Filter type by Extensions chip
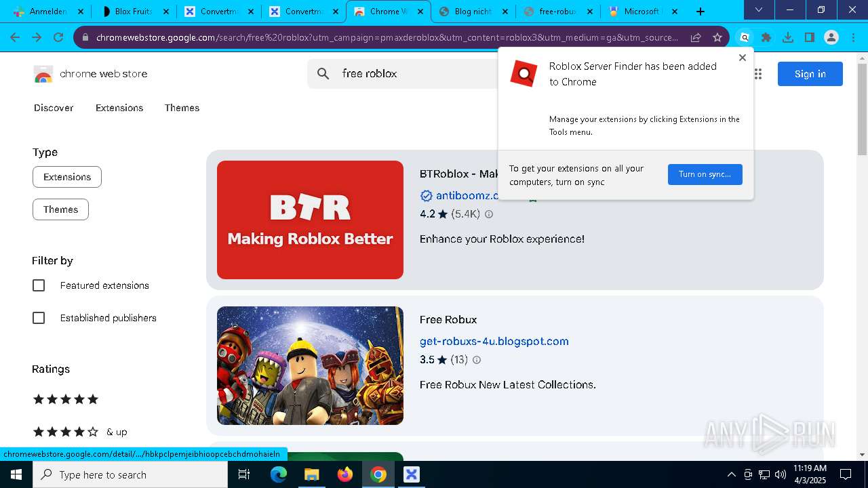This screenshot has width=868, height=488. click(67, 177)
